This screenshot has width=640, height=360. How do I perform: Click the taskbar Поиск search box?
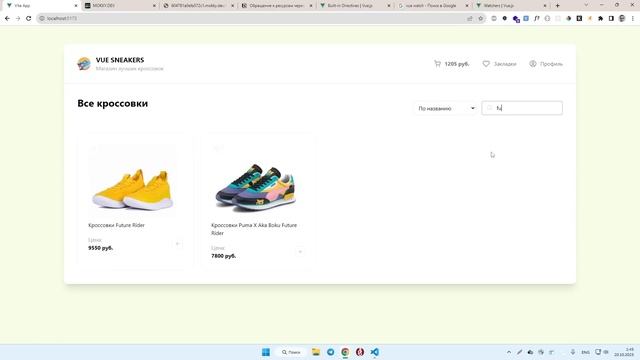[x=291, y=352]
